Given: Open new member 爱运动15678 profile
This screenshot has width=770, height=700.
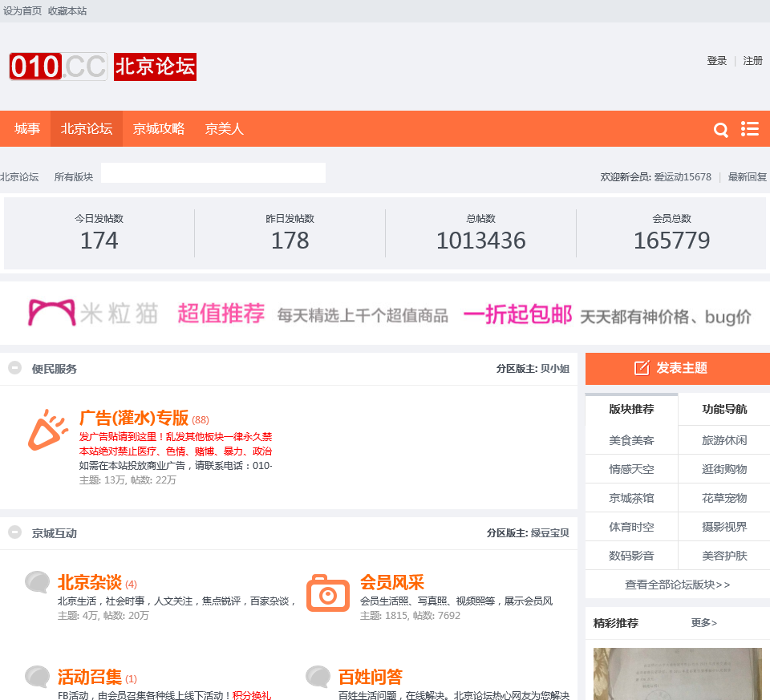Looking at the screenshot, I should point(683,176).
